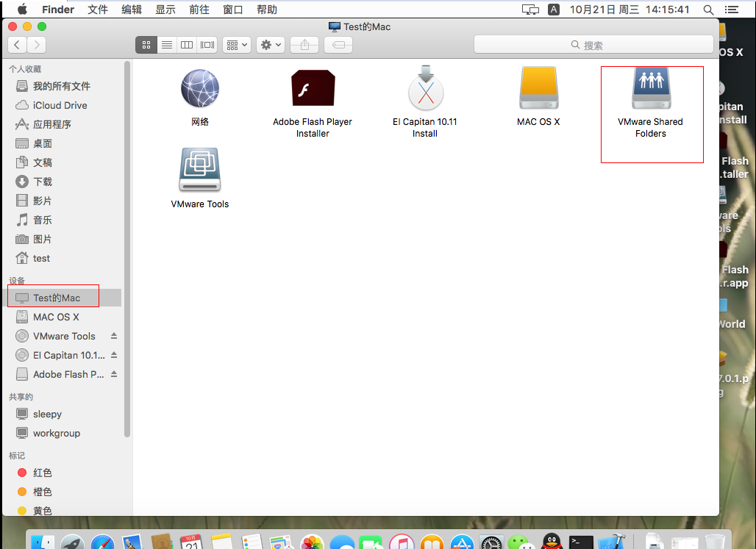Image resolution: width=756 pixels, height=549 pixels.
Task: Select the El Capitan 10.11 Install icon
Action: [x=425, y=88]
